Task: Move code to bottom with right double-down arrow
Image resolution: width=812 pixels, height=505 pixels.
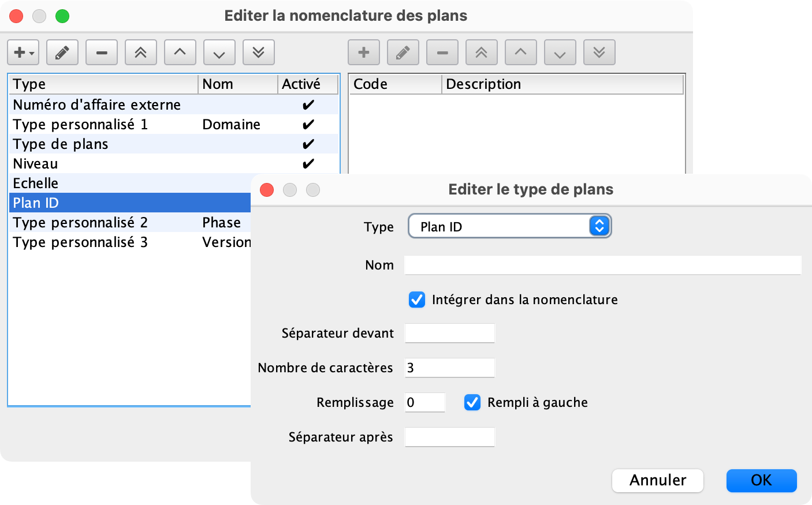Action: tap(599, 53)
